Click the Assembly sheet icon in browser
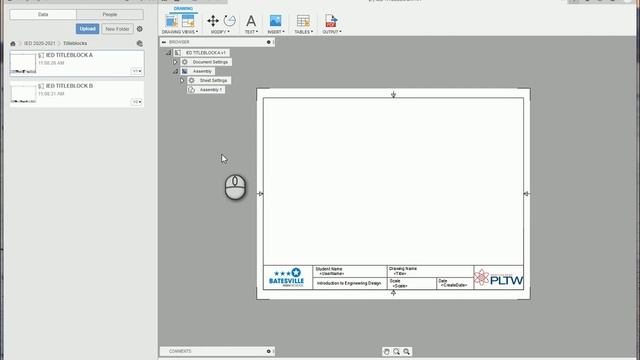 185,71
